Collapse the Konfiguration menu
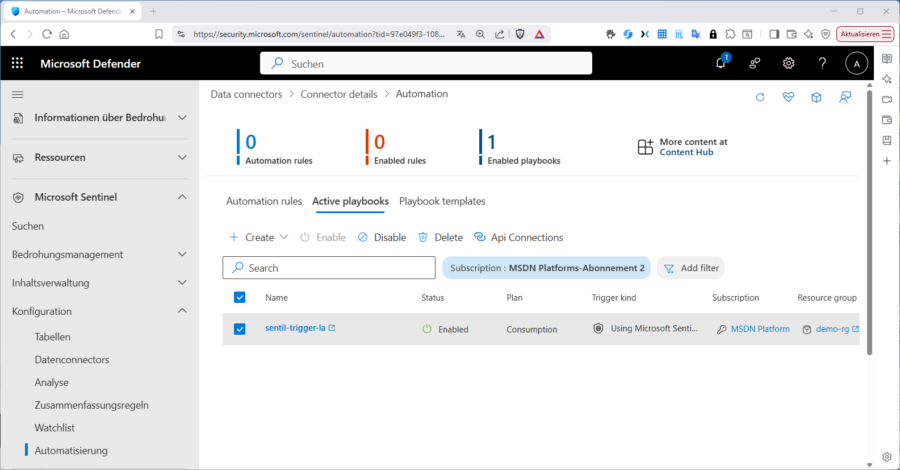Image resolution: width=900 pixels, height=470 pixels. (x=99, y=311)
